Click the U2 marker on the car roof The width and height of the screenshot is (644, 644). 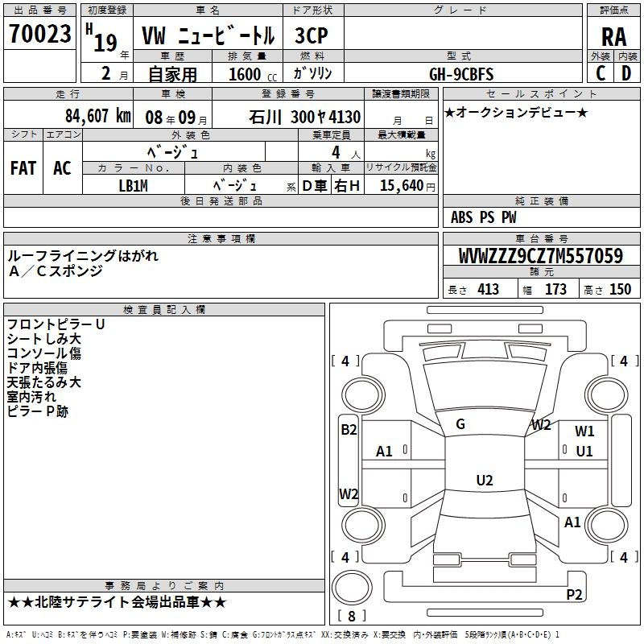pyautogui.click(x=484, y=481)
